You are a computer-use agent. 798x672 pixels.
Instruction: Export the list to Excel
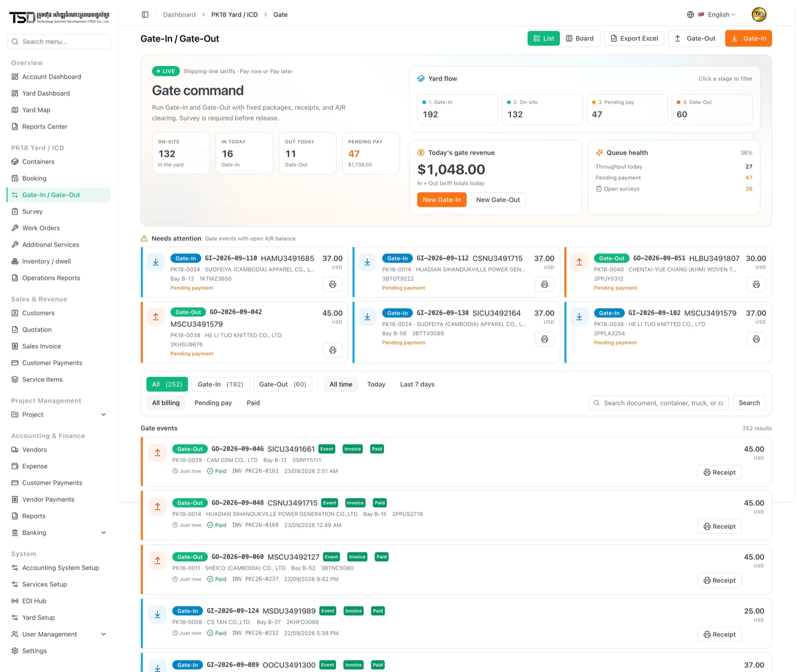tap(634, 39)
